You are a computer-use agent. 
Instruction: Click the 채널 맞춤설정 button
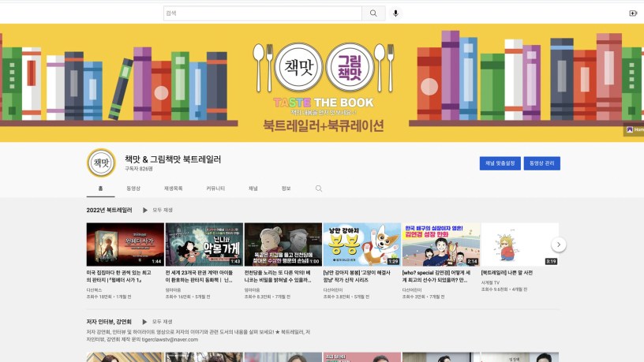pyautogui.click(x=500, y=163)
